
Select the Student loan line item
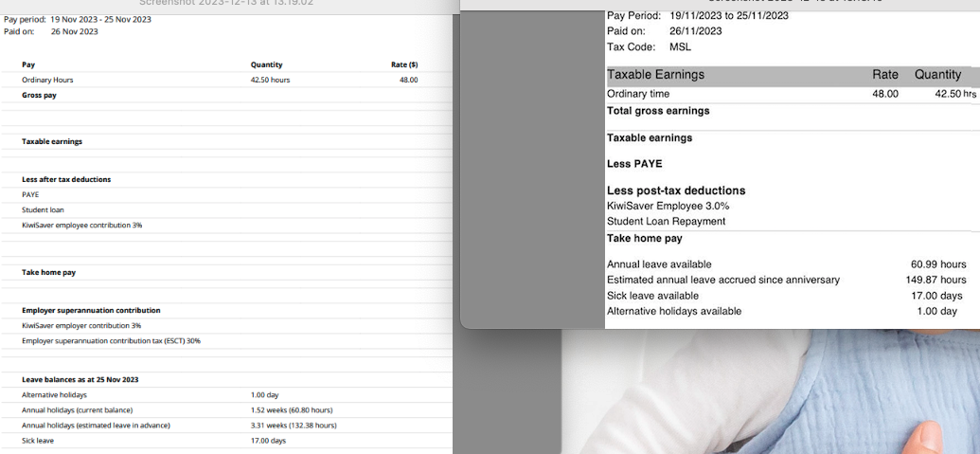(43, 209)
